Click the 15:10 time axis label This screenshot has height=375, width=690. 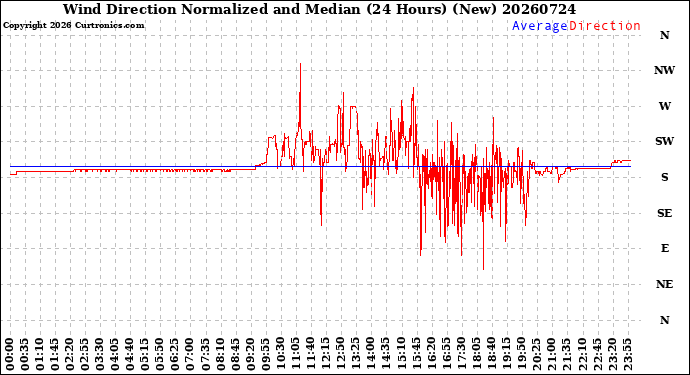tap(401, 354)
